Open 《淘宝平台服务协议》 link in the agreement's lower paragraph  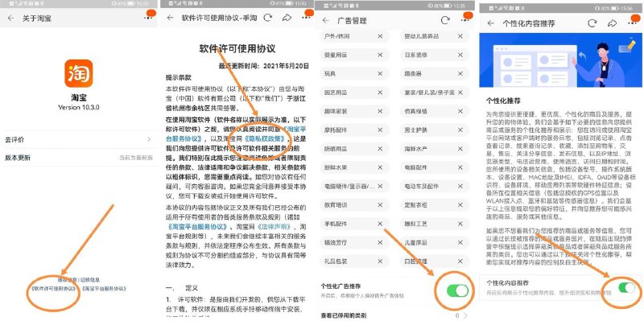tap(197, 227)
